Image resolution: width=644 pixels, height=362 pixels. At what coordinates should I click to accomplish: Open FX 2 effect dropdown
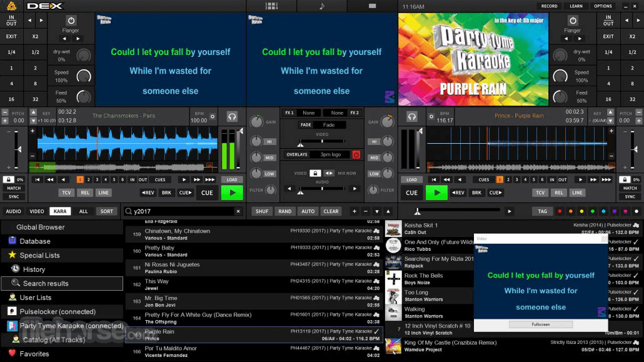[x=337, y=113]
